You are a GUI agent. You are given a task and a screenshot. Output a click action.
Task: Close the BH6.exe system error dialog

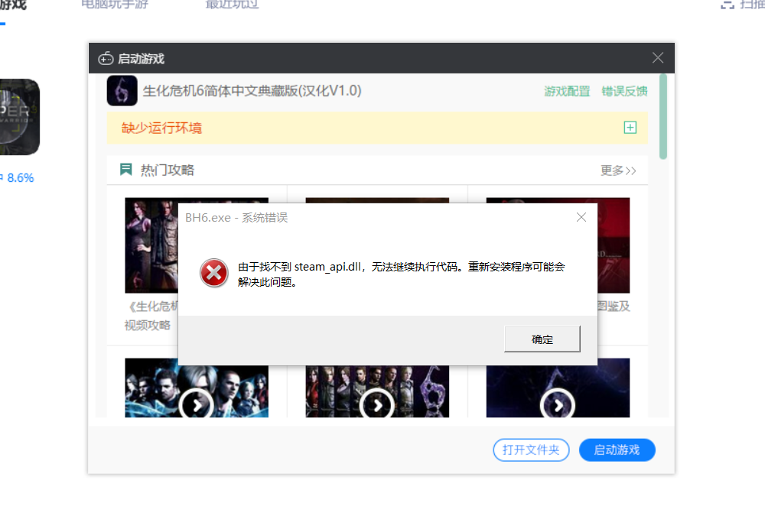pos(581,217)
